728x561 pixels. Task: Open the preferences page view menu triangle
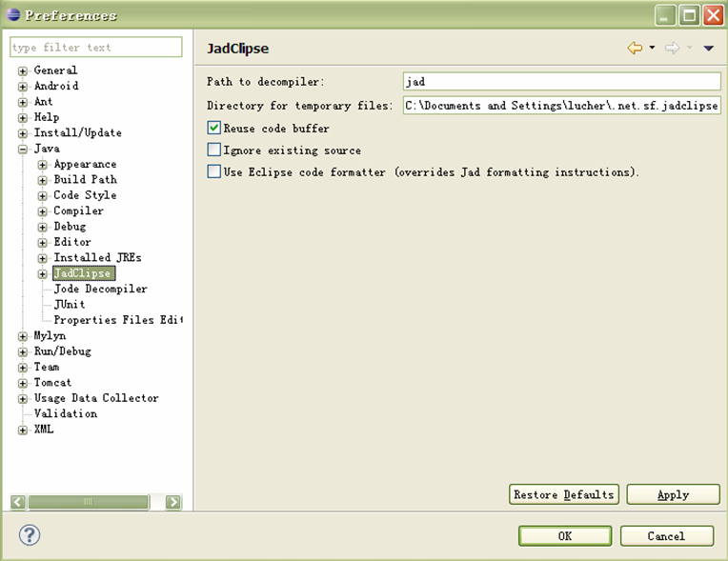click(708, 48)
